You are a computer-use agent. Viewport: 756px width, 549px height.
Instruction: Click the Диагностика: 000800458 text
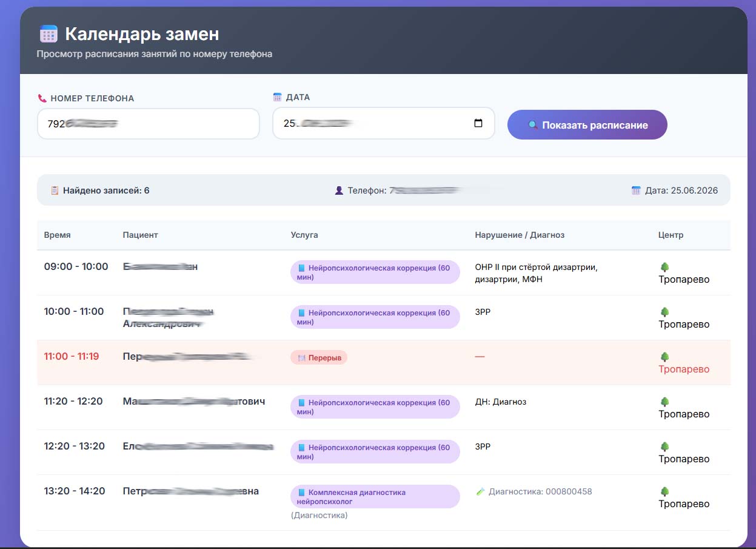click(540, 492)
